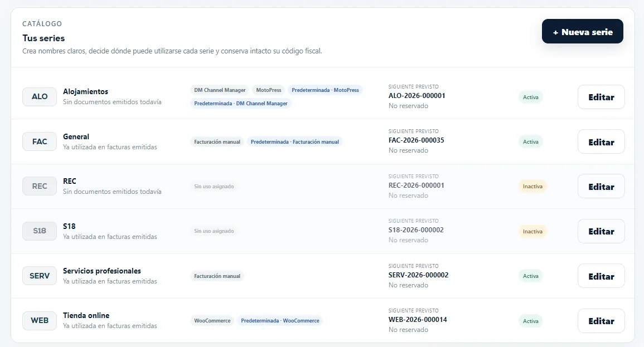Click the ALO-2026-000001 next number

tap(417, 96)
